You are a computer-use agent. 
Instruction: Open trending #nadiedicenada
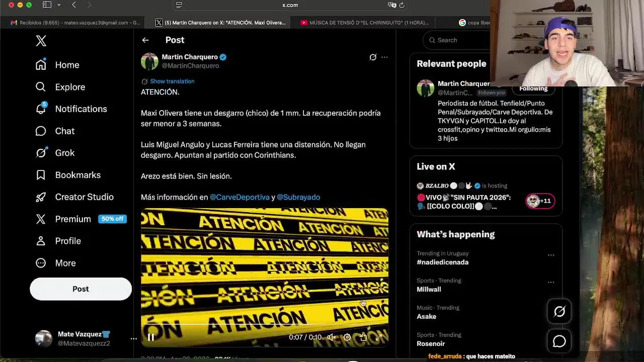point(443,262)
